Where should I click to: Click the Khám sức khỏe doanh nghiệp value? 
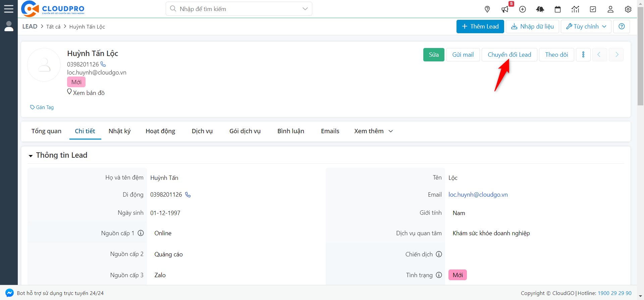pyautogui.click(x=491, y=233)
